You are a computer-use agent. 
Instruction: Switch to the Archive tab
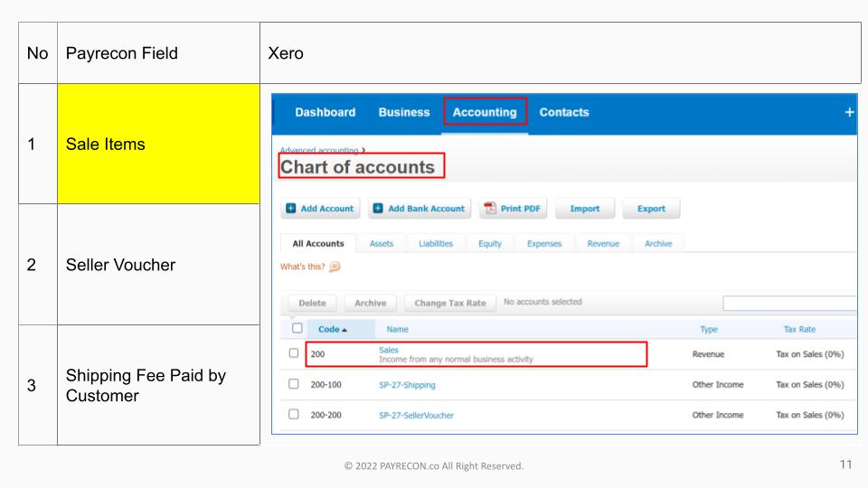658,243
